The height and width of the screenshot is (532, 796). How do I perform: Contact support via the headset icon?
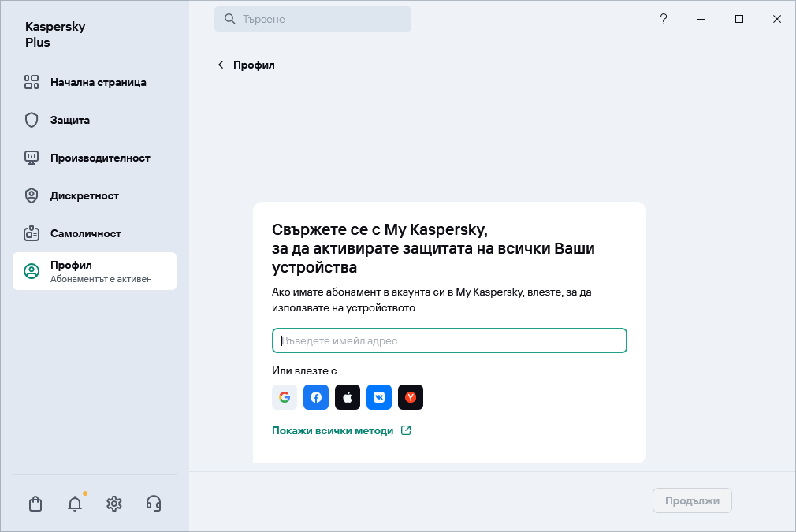coord(154,503)
